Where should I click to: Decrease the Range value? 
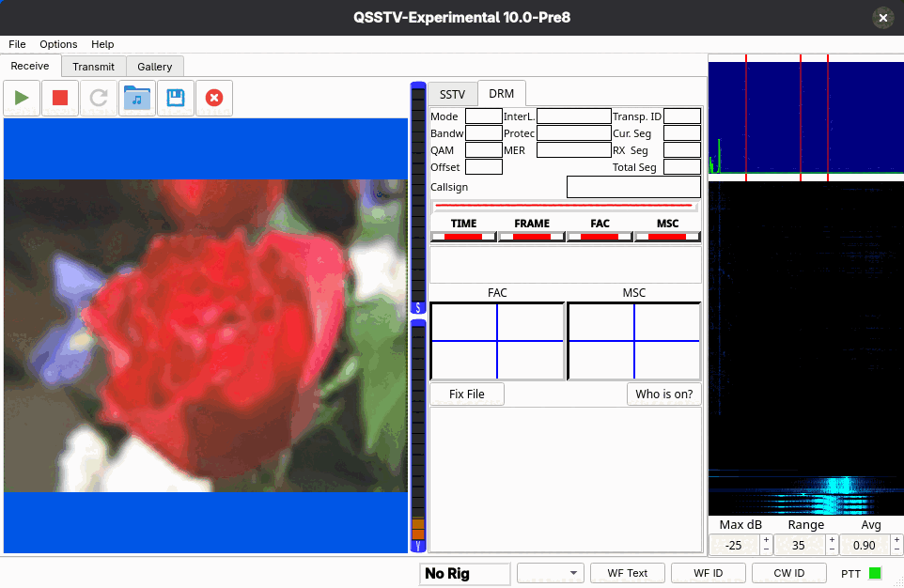tap(832, 549)
